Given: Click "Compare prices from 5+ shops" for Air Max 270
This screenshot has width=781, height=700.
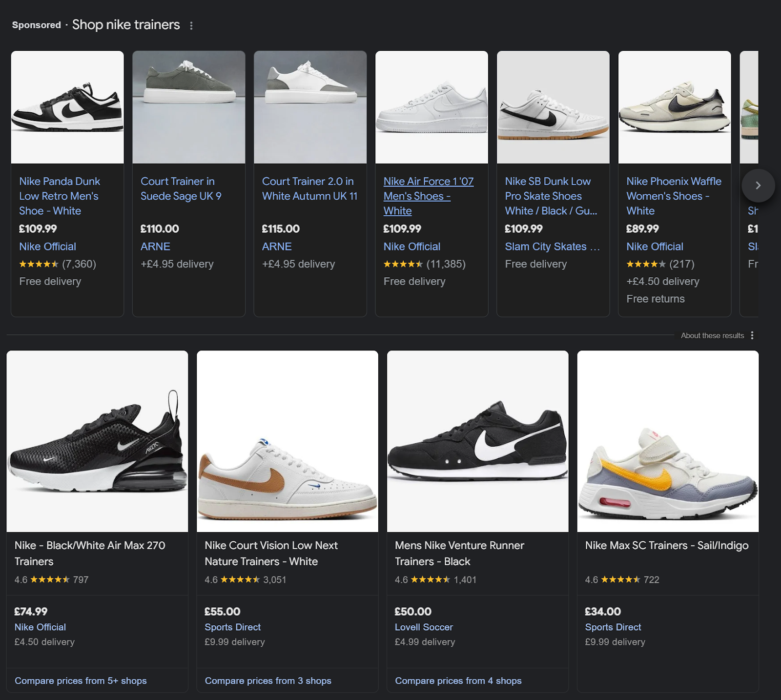Looking at the screenshot, I should (81, 680).
